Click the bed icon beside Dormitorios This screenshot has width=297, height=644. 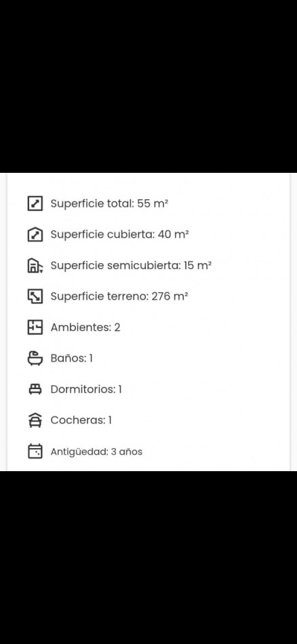pos(35,389)
